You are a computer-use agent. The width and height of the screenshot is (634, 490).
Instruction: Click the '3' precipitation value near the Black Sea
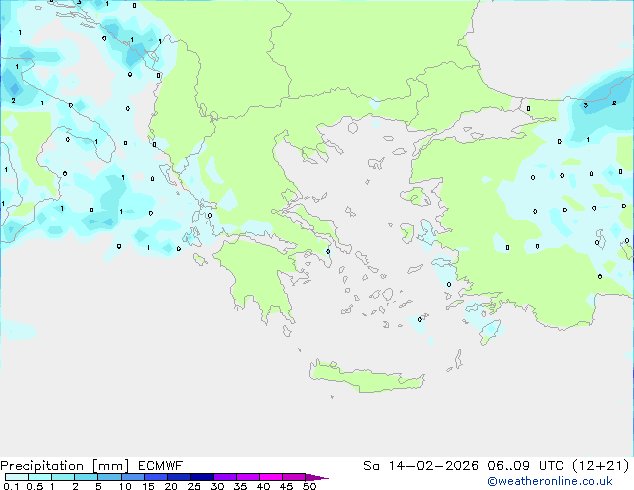point(585,105)
